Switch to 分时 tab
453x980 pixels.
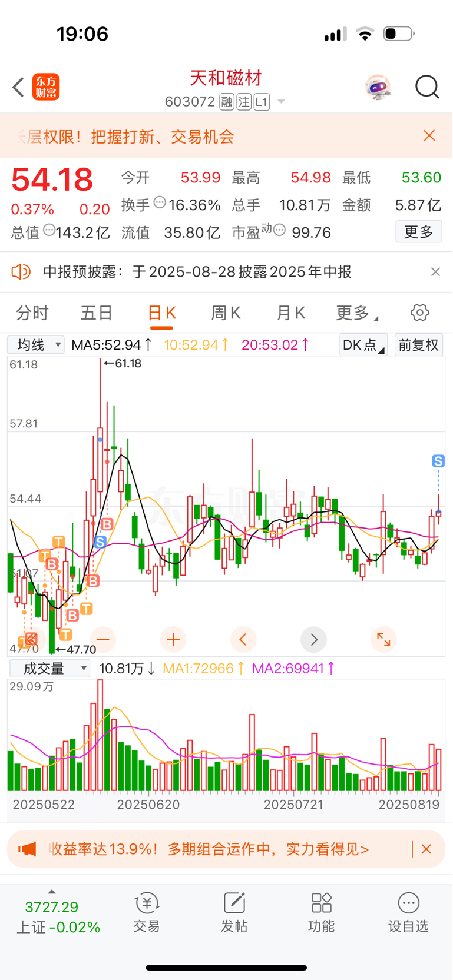click(x=32, y=313)
